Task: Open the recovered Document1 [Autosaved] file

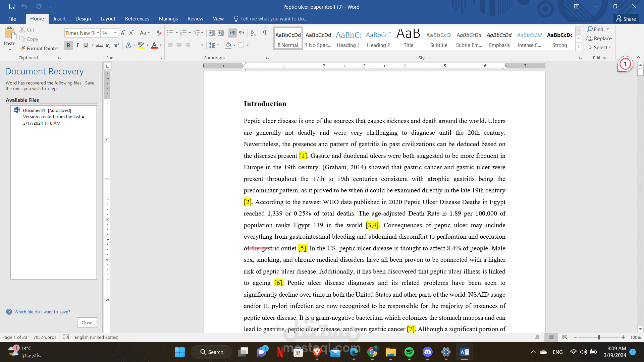Action: coord(54,117)
